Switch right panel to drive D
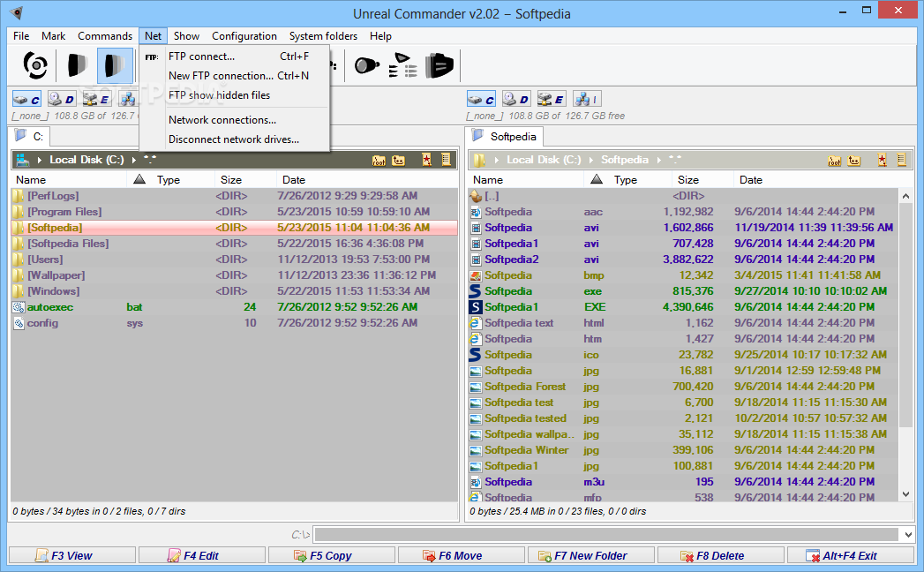924x572 pixels. [x=516, y=99]
